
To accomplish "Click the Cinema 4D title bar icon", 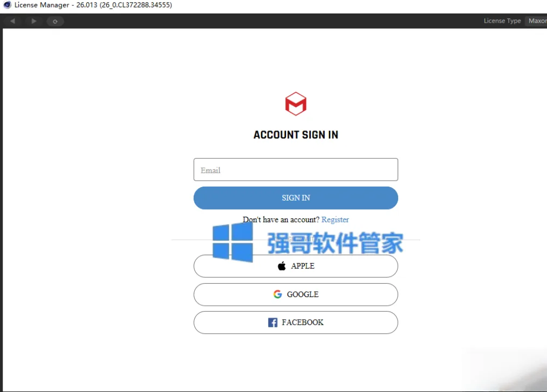I will [7, 5].
